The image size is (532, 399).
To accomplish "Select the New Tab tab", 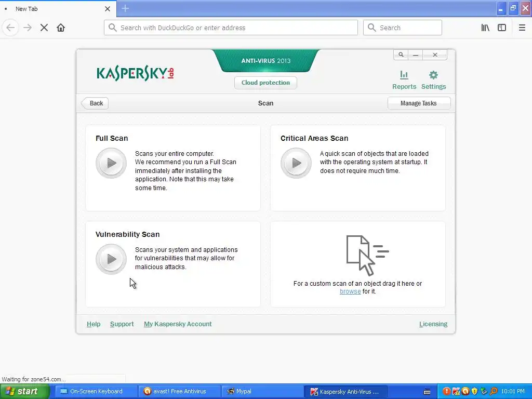I will [58, 9].
